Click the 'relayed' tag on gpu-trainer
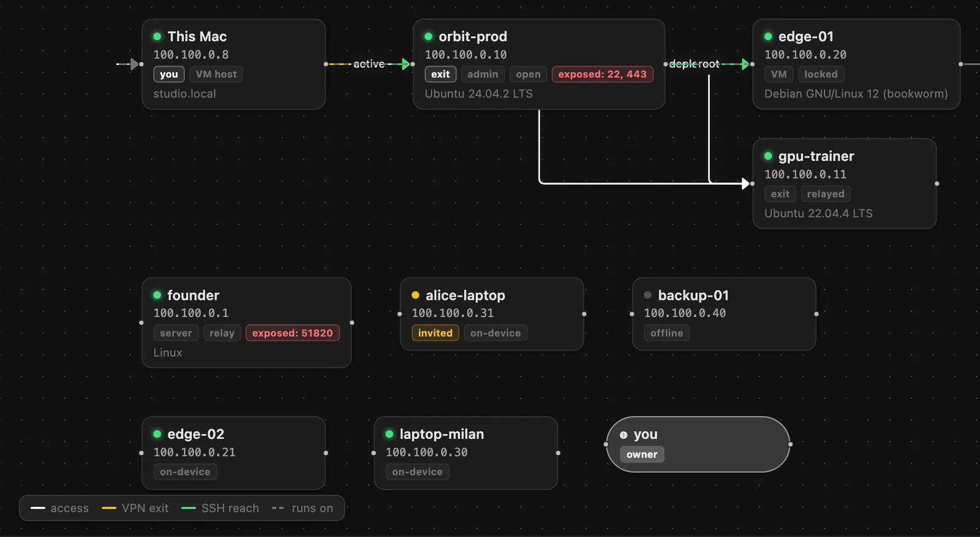 pos(826,194)
